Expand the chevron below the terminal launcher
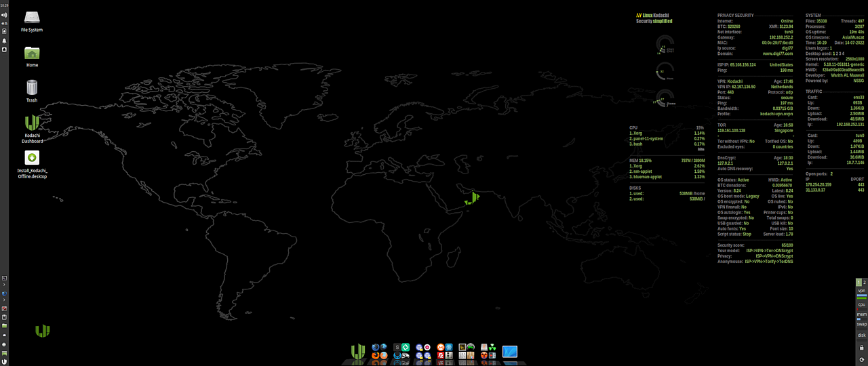This screenshot has width=868, height=366. (4, 285)
